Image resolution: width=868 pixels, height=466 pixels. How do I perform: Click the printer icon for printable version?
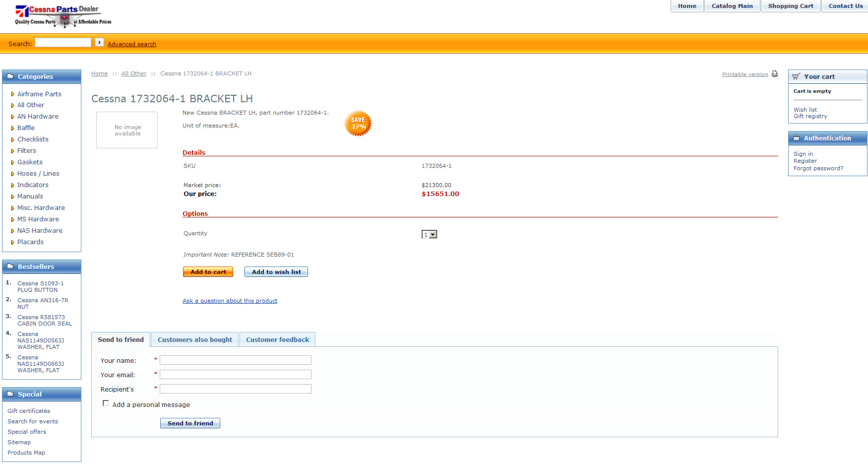[x=774, y=74]
